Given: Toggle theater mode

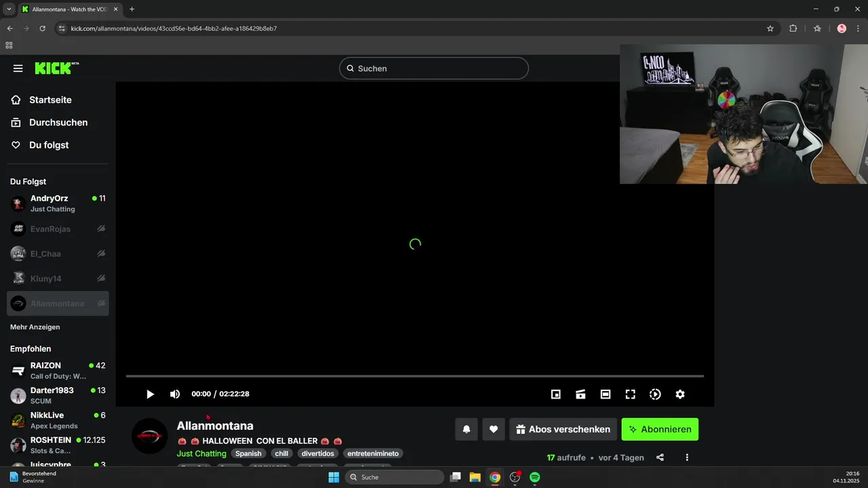Looking at the screenshot, I should click(x=606, y=394).
